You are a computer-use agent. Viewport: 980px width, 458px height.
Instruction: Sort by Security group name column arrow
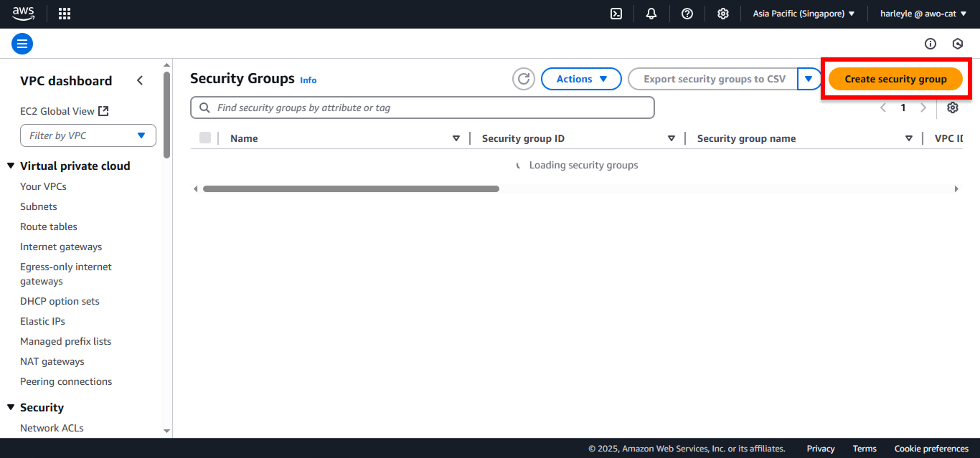[909, 138]
